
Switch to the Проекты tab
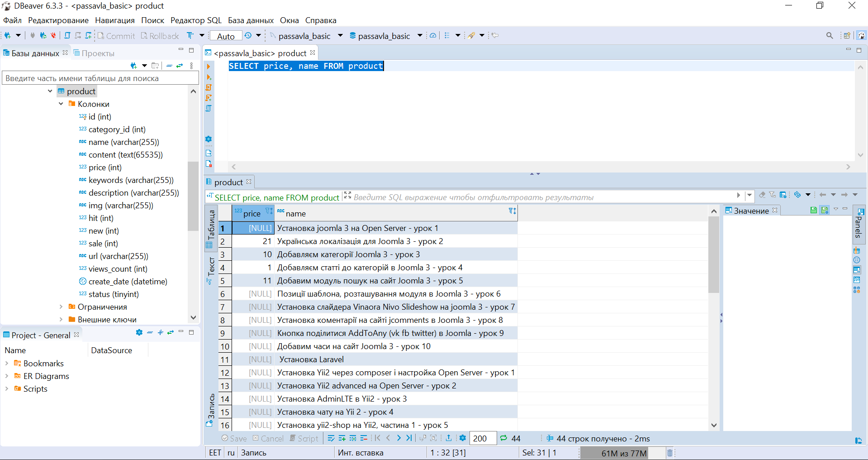point(94,53)
